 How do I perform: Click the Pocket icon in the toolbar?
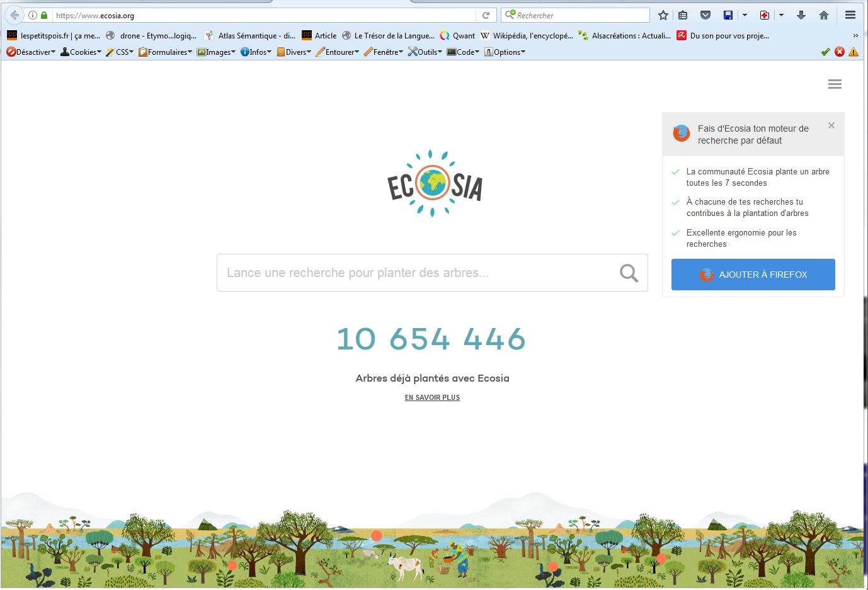coord(705,16)
